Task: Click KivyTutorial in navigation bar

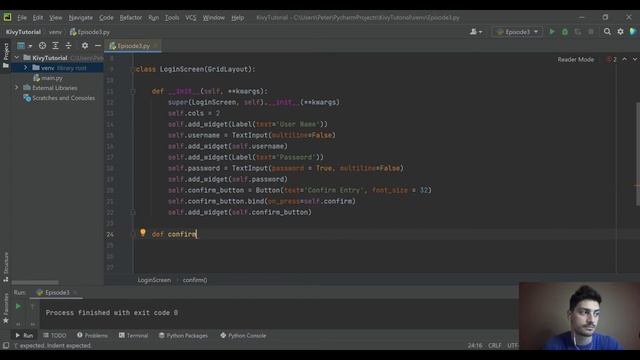Action: 23,32
